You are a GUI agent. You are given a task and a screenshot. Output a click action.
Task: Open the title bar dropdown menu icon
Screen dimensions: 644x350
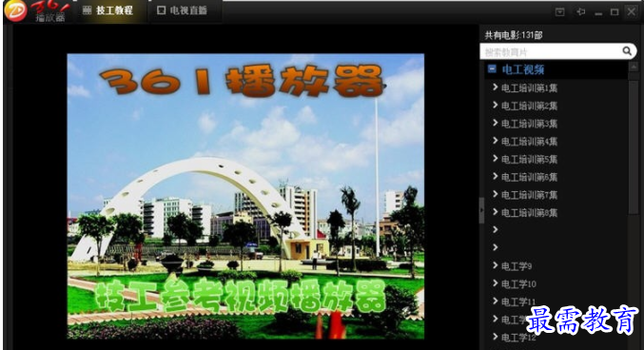tap(559, 12)
